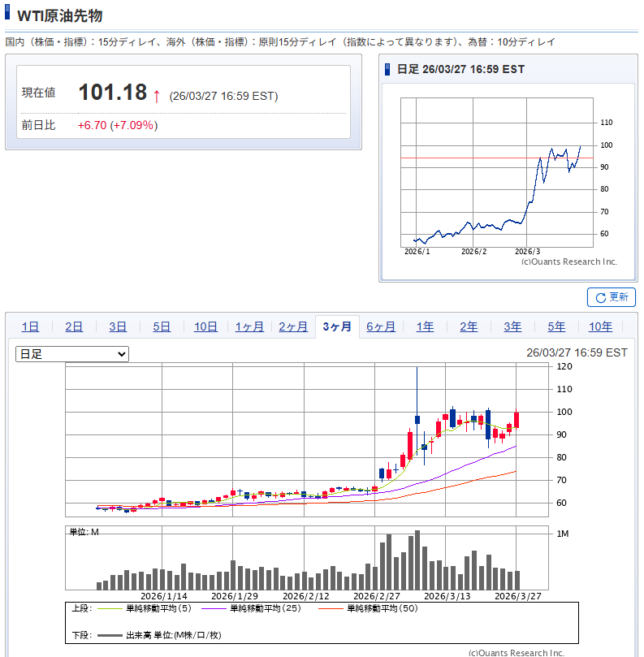The width and height of the screenshot is (644, 657).
Task: Open the 日足 chart type dropdown
Action: [72, 354]
